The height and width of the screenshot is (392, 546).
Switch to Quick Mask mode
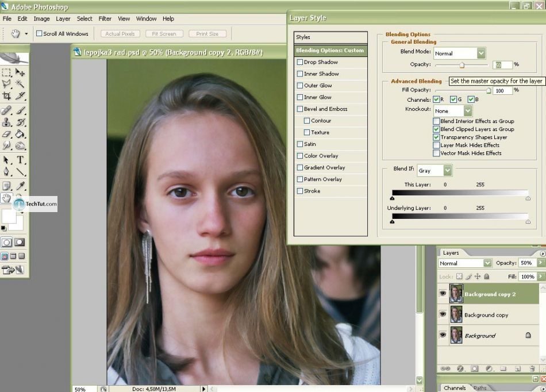pos(19,243)
